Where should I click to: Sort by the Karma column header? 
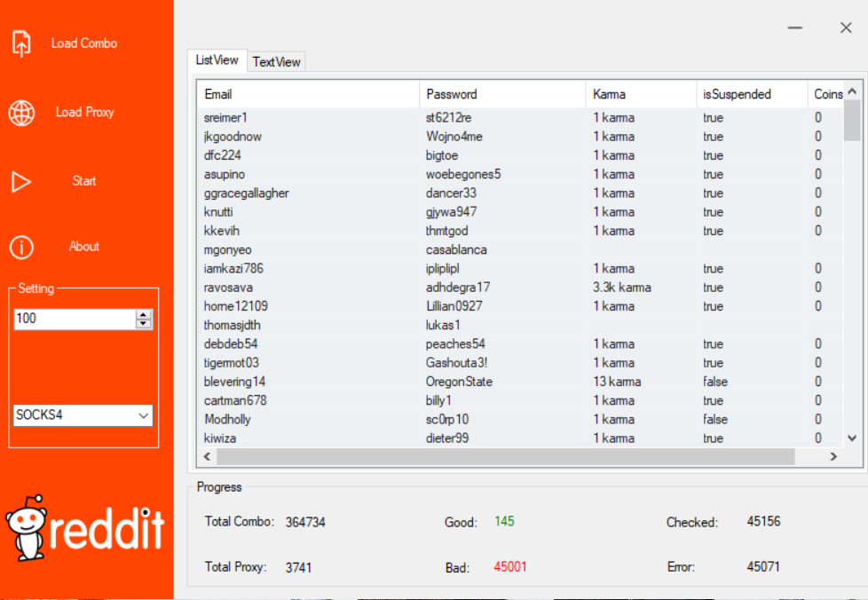(x=642, y=94)
